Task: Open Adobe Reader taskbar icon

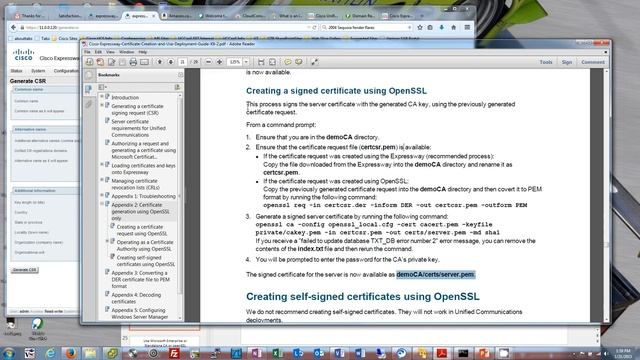Action: tap(442, 353)
